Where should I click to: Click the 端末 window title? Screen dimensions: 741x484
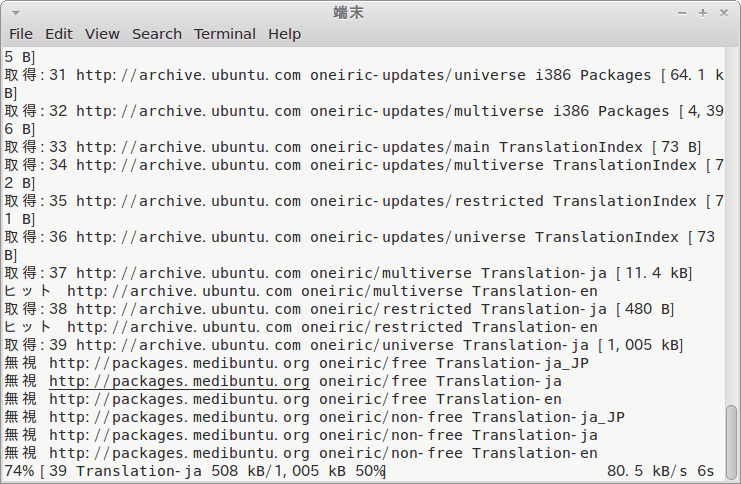348,12
